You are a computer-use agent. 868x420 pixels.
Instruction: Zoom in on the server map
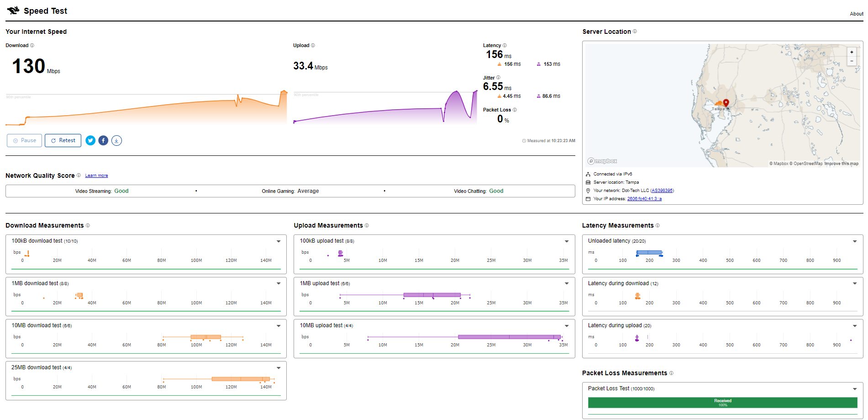click(852, 52)
